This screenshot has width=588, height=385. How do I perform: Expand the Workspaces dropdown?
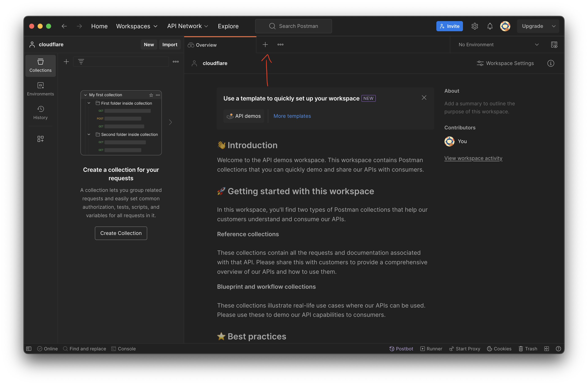point(137,26)
